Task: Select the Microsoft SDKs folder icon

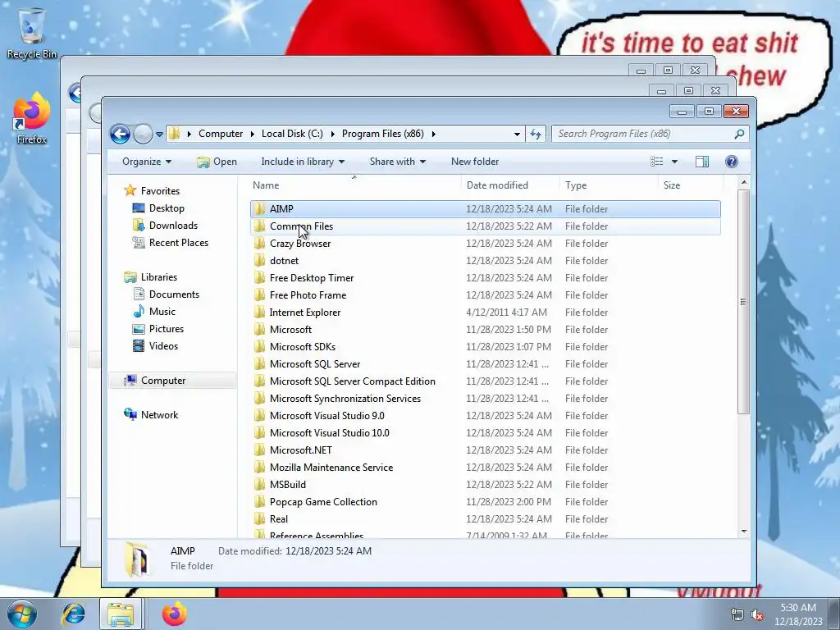Action: (259, 347)
